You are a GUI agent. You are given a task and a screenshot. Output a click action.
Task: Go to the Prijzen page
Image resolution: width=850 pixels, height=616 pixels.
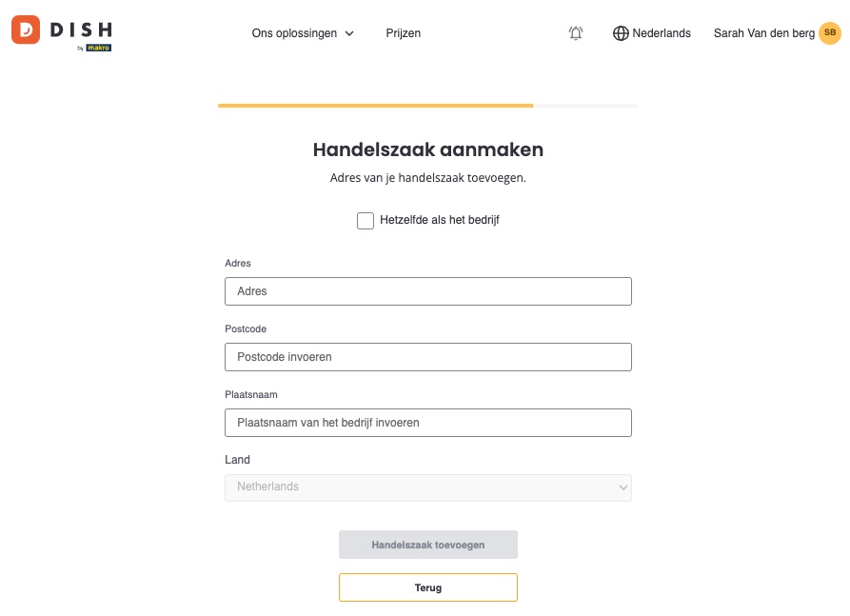404,33
